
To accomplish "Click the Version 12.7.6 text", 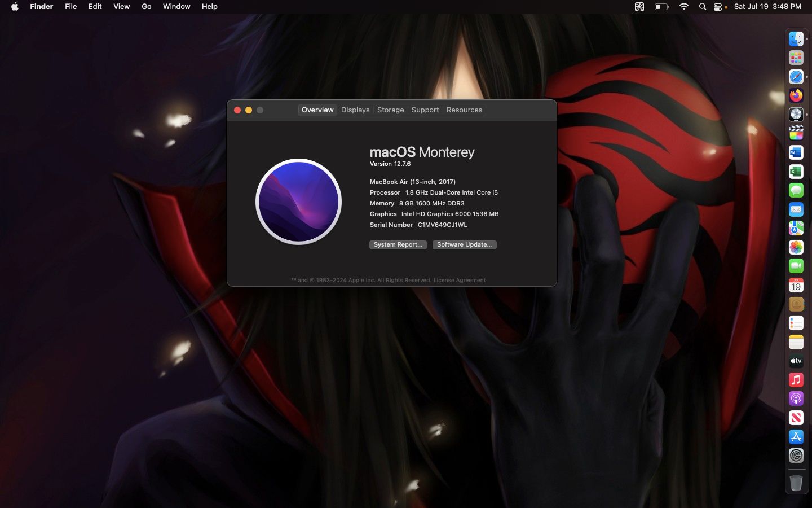I will pyautogui.click(x=390, y=164).
